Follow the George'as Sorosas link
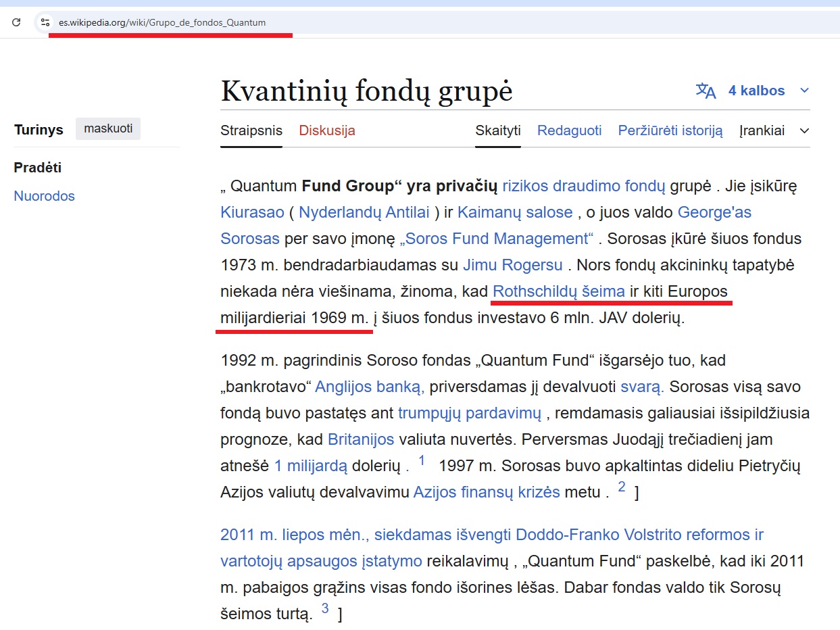The height and width of the screenshot is (630, 840). coord(714,212)
